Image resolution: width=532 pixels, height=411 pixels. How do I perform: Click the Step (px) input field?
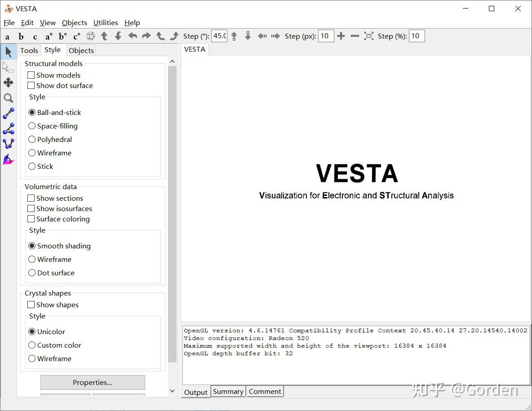326,36
